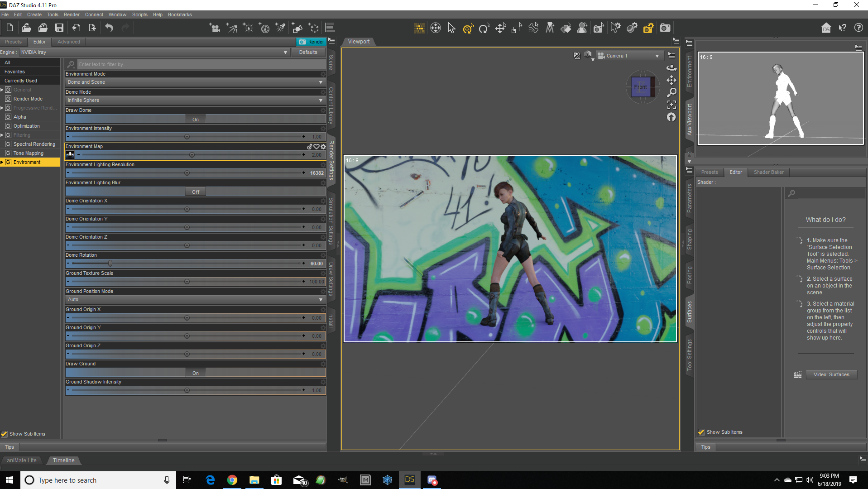Click the viewport reset view arrow icon
Viewport: 868px width, 489px height.
point(671,117)
